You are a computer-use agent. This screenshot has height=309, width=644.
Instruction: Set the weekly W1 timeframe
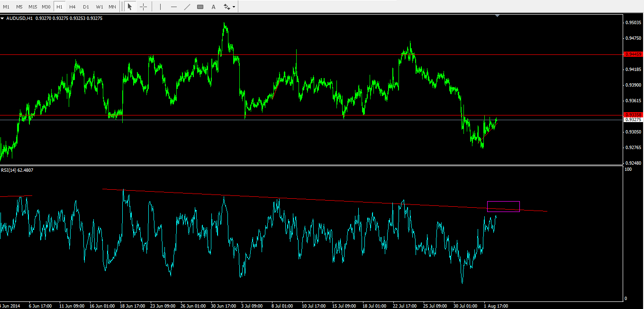[x=99, y=7]
